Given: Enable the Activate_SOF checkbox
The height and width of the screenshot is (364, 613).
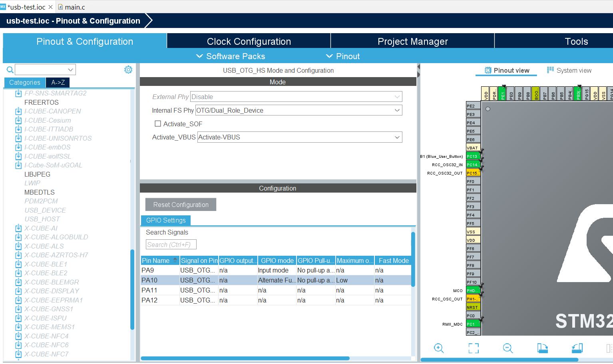Looking at the screenshot, I should pyautogui.click(x=158, y=124).
